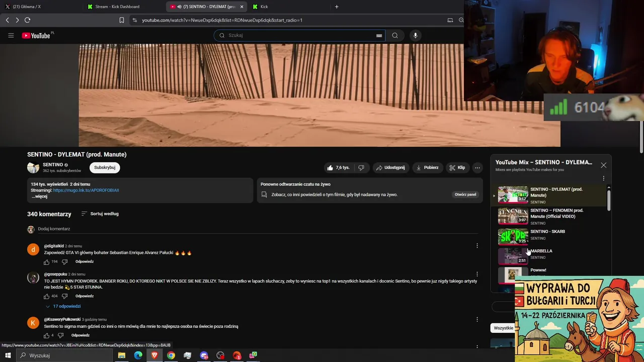644x362 pixels.
Task: Reload the page with the refresh icon
Action: coord(27,20)
